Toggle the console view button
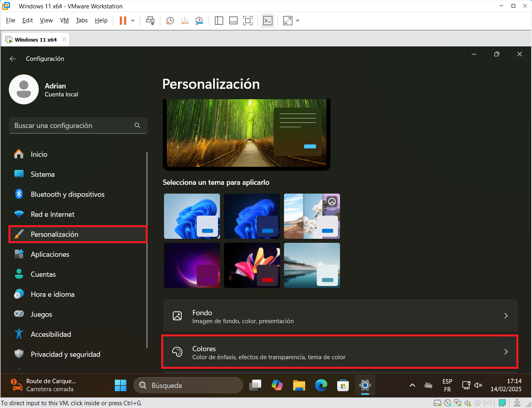Image resolution: width=532 pixels, height=408 pixels. pyautogui.click(x=268, y=20)
